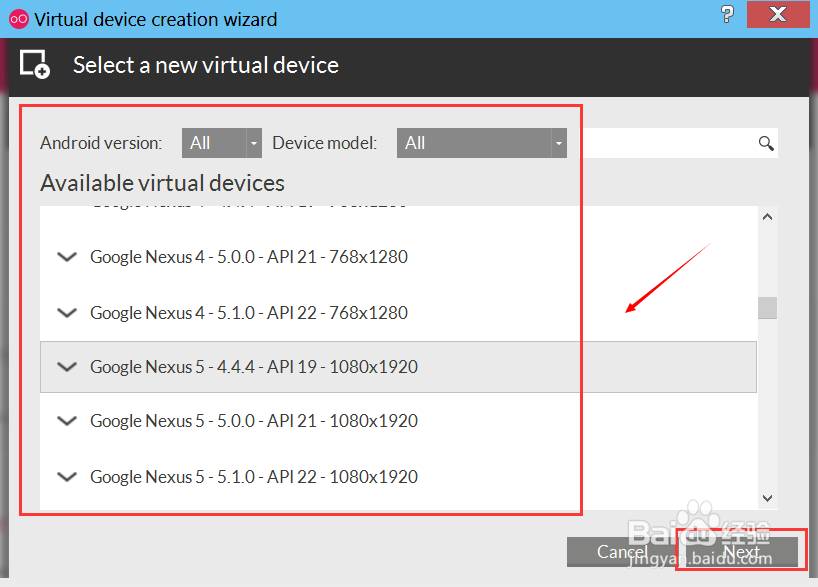Click the scrollbar down arrow
This screenshot has width=818, height=587.
[767, 498]
